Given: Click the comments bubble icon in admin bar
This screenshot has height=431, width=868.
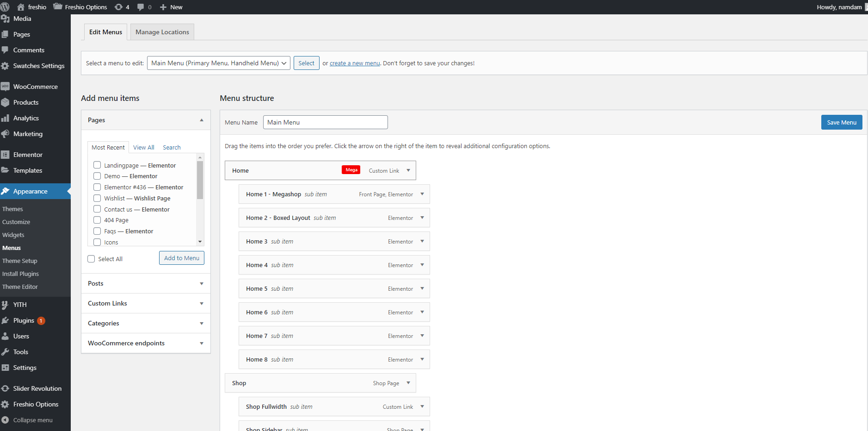Looking at the screenshot, I should coord(141,7).
